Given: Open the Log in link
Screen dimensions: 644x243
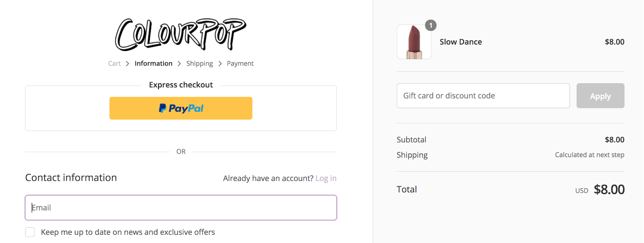Looking at the screenshot, I should [x=326, y=178].
